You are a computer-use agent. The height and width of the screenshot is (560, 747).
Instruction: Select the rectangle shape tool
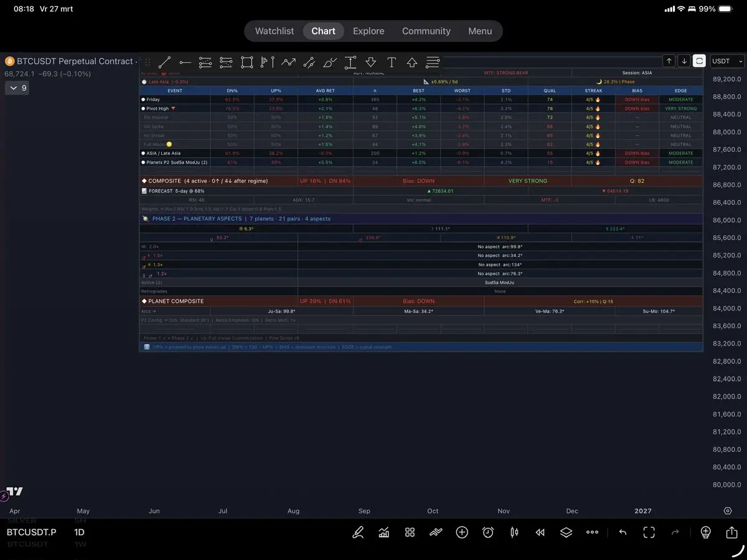coord(247,62)
